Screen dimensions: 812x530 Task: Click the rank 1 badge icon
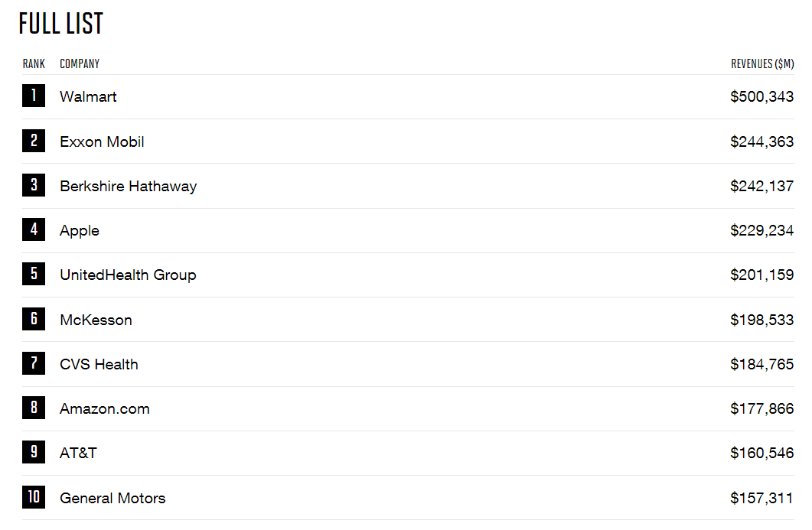coord(34,96)
